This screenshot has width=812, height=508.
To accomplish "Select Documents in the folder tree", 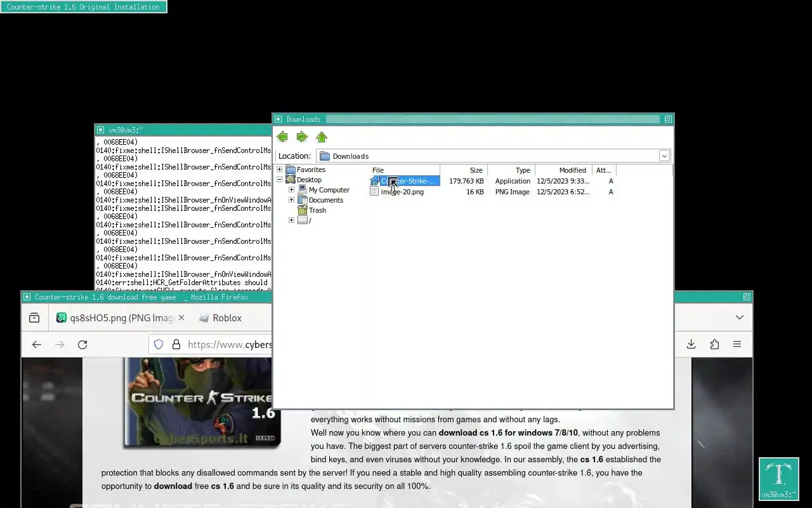I will click(325, 200).
